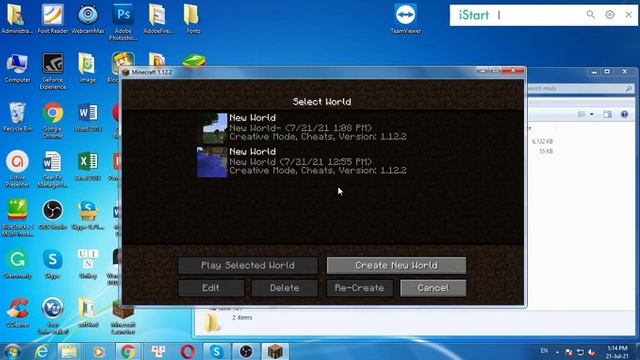Open File Explorer from taskbar
Screen dimensions: 640x360
pyautogui.click(x=69, y=351)
